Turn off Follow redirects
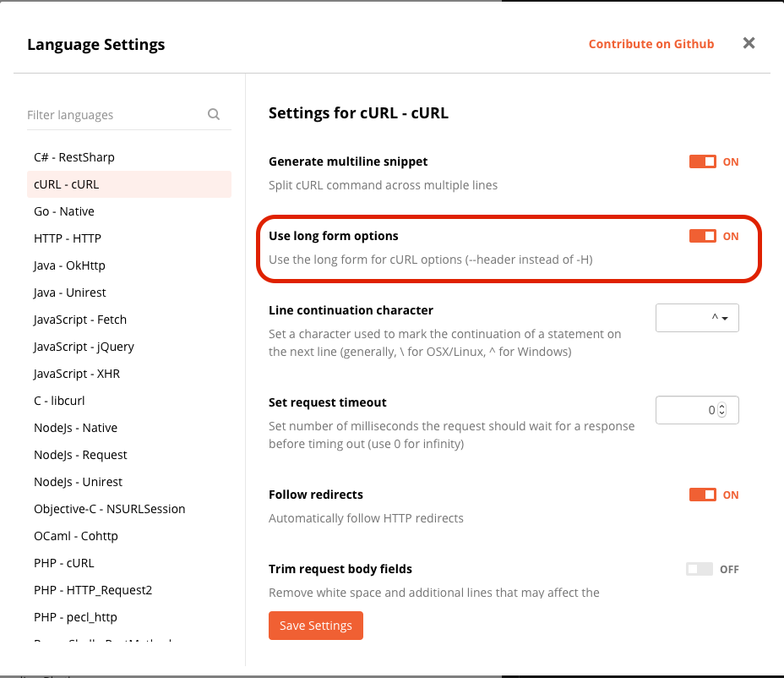Image resolution: width=784 pixels, height=678 pixels. click(704, 495)
